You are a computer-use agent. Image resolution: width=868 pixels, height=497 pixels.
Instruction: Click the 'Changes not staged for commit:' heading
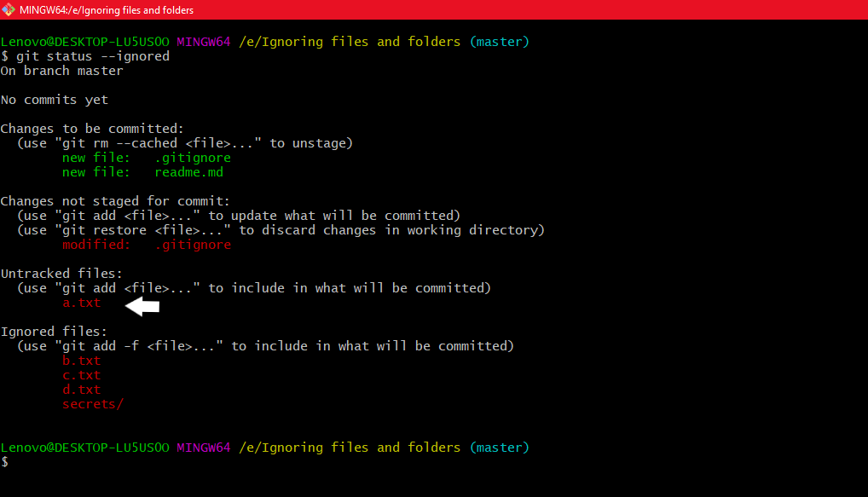(x=115, y=201)
